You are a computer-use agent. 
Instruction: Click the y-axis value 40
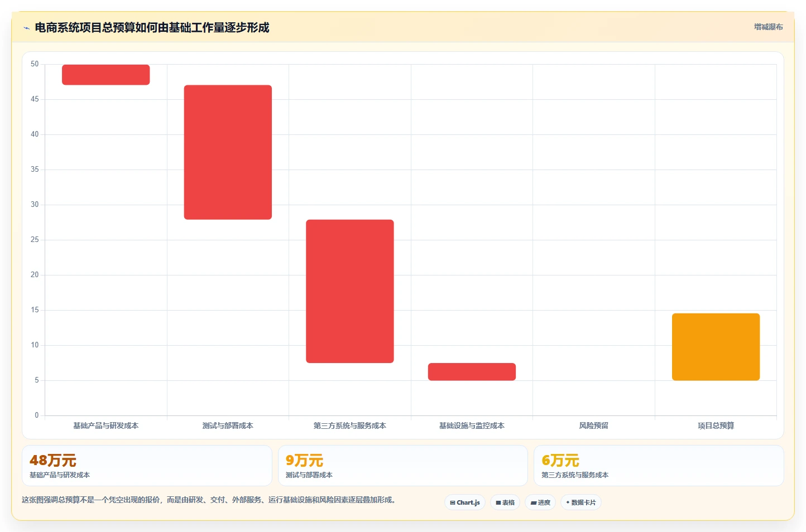[x=35, y=134]
